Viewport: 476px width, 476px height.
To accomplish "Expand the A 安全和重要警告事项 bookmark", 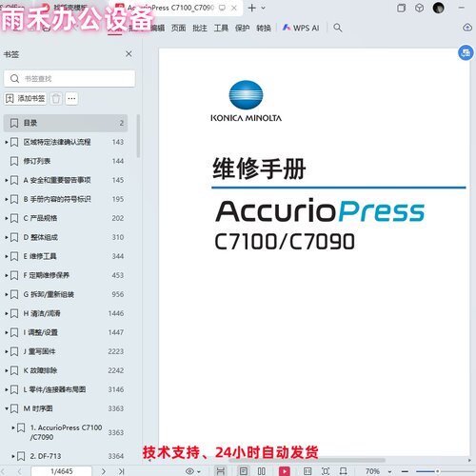I will pos(7,180).
